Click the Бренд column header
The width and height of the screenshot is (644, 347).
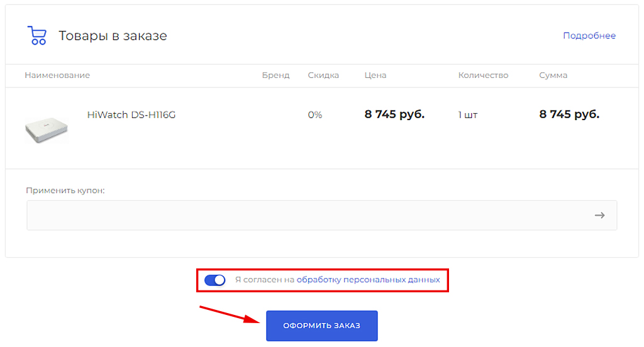pyautogui.click(x=275, y=75)
